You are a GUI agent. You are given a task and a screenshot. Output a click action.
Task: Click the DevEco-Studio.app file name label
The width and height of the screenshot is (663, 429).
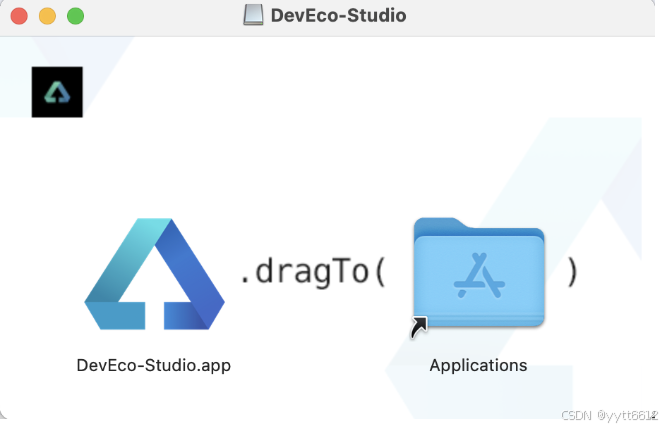click(x=153, y=365)
